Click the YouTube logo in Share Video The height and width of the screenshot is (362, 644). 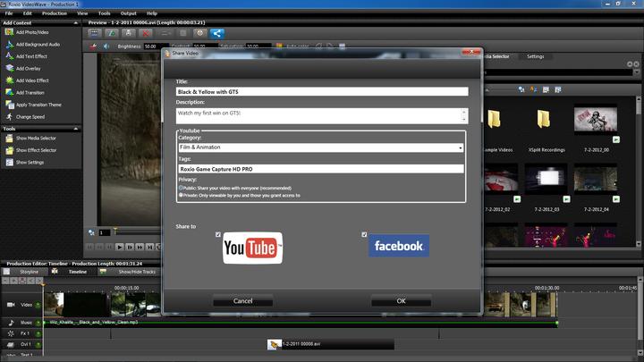pyautogui.click(x=252, y=248)
